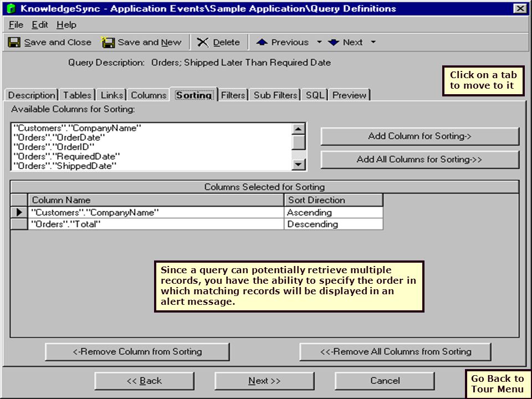
Task: Click Go Back to Tour Menu
Action: click(x=498, y=383)
